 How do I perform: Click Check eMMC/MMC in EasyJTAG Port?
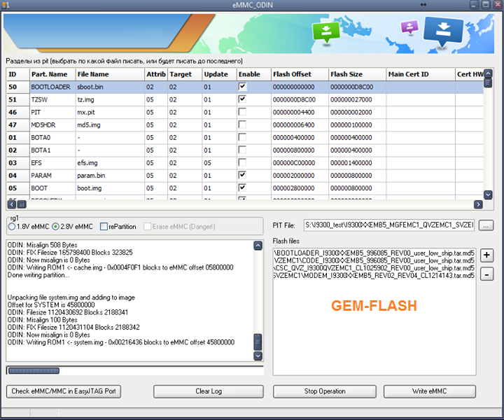pyautogui.click(x=64, y=391)
